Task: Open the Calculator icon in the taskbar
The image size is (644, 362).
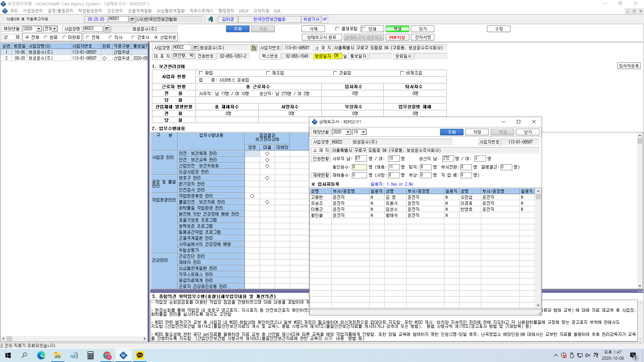Action: click(x=91, y=355)
